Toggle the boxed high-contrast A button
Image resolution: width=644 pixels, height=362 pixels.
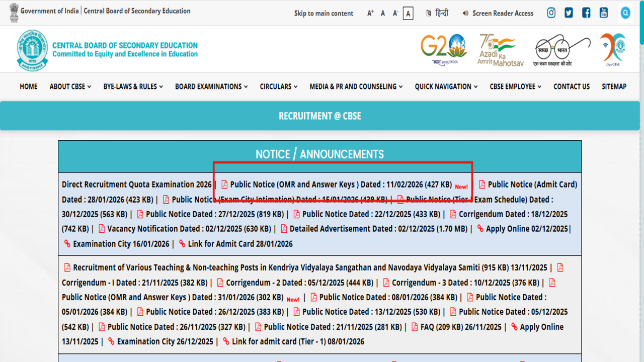pyautogui.click(x=408, y=14)
